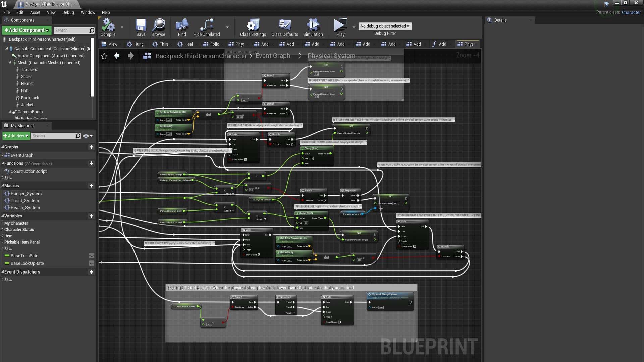The height and width of the screenshot is (362, 644).
Task: Toggle the variable visibility eye in My Blueprint
Action: tap(86, 136)
